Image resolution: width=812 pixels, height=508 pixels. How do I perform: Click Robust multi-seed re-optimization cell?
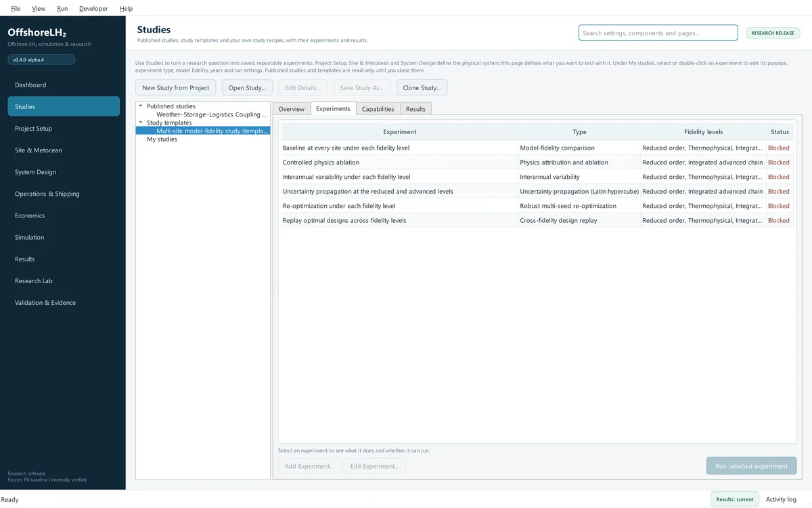579,206
